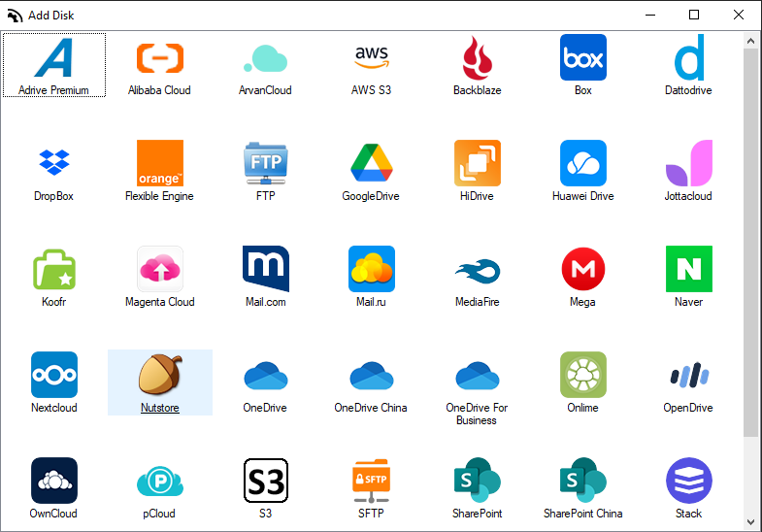This screenshot has width=762, height=532.
Task: Select orange Flexible Engine icon
Action: coord(160,163)
